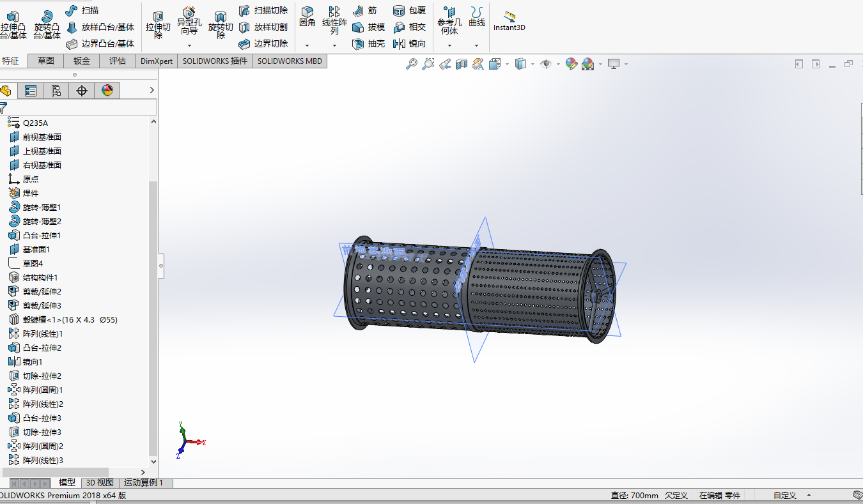The height and width of the screenshot is (504, 863).
Task: Select the Sweep (扫描) feature tool
Action: point(82,10)
